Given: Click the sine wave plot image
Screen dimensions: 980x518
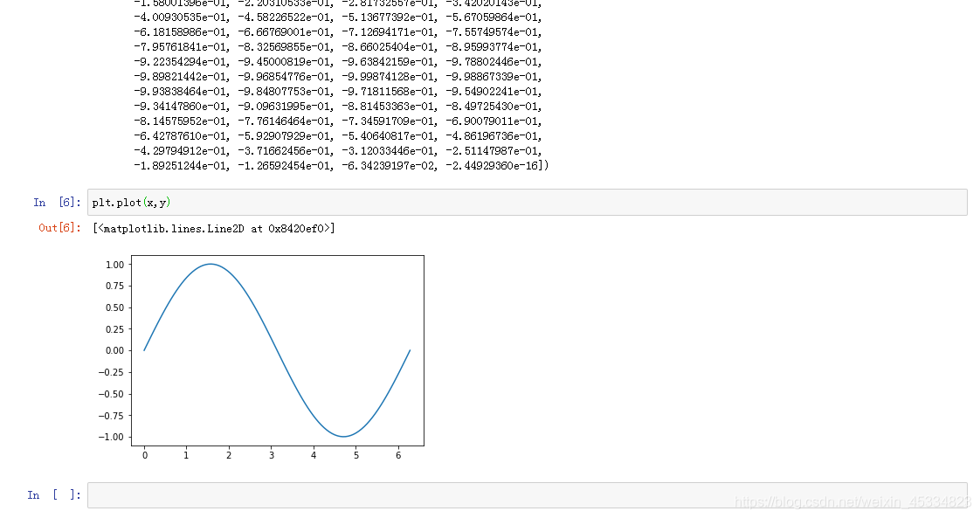Looking at the screenshot, I should click(260, 357).
